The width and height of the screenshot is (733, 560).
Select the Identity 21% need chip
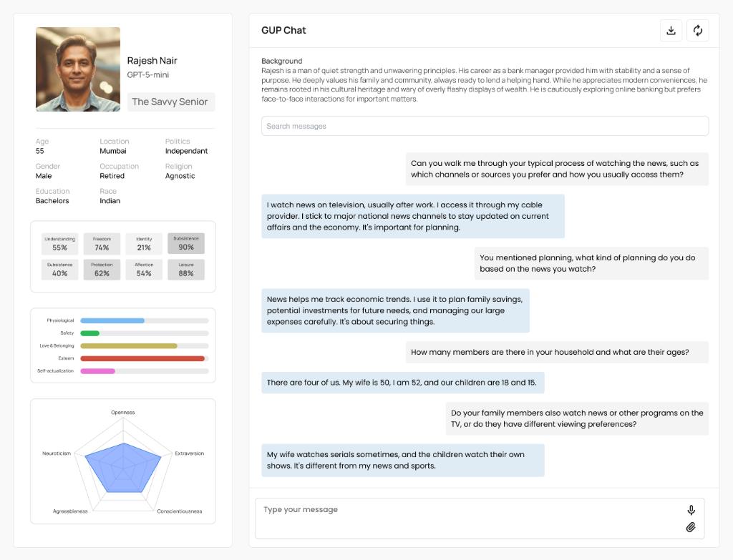pos(143,244)
